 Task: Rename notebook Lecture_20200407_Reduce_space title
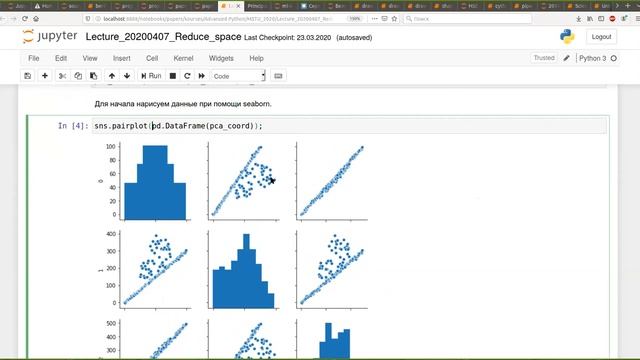coord(163,37)
